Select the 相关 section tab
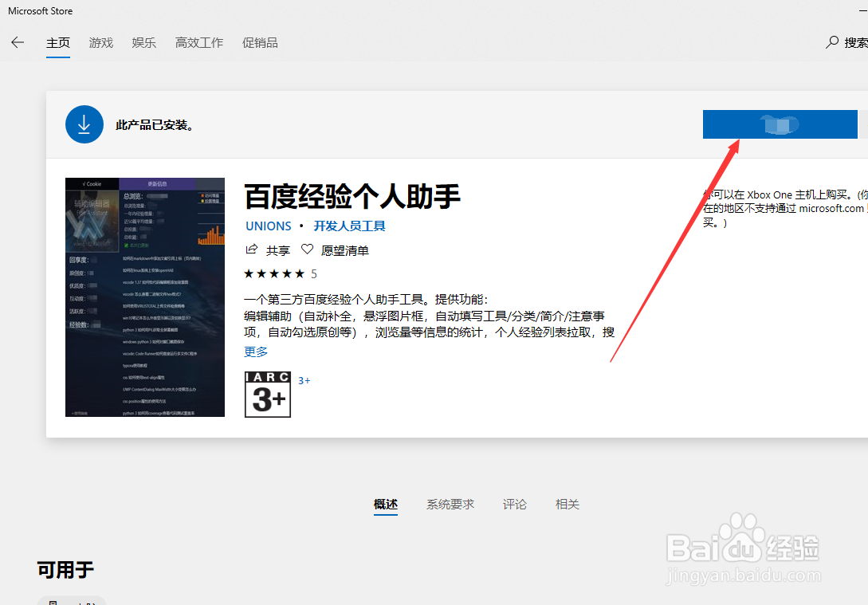This screenshot has width=868, height=605. tap(568, 505)
